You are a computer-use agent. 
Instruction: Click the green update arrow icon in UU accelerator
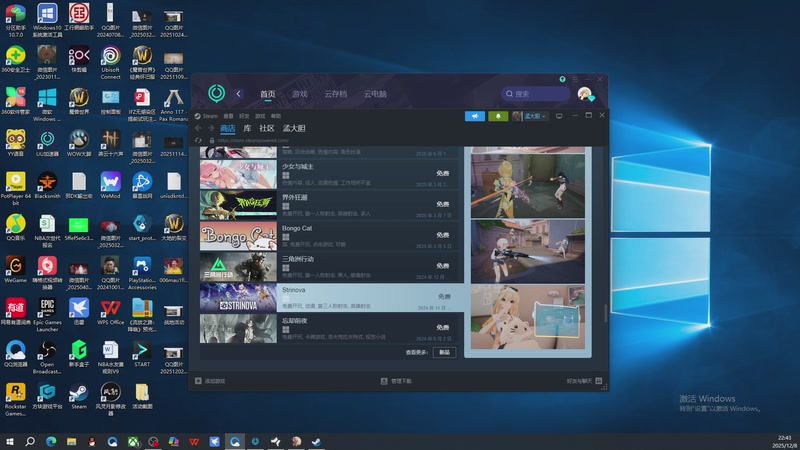[x=562, y=79]
